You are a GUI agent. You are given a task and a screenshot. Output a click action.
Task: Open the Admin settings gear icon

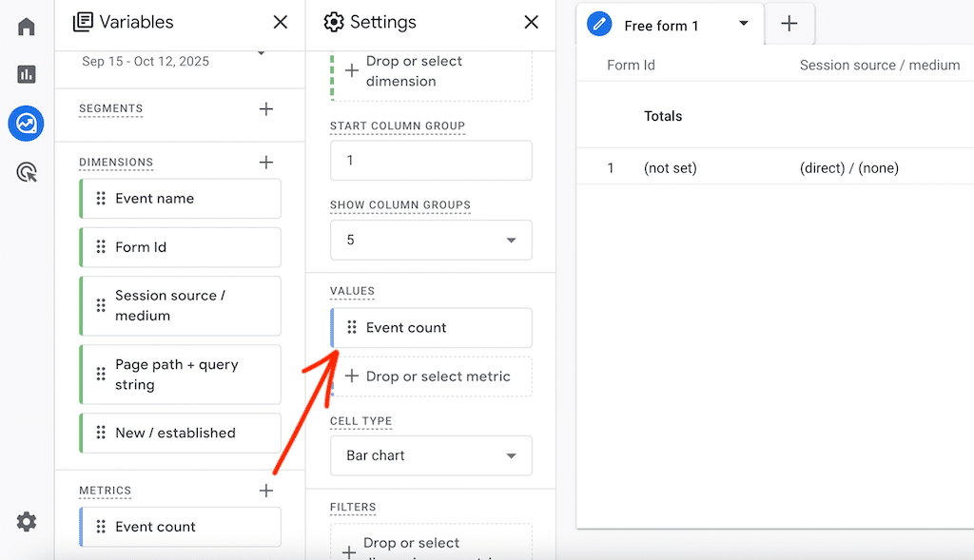[27, 521]
